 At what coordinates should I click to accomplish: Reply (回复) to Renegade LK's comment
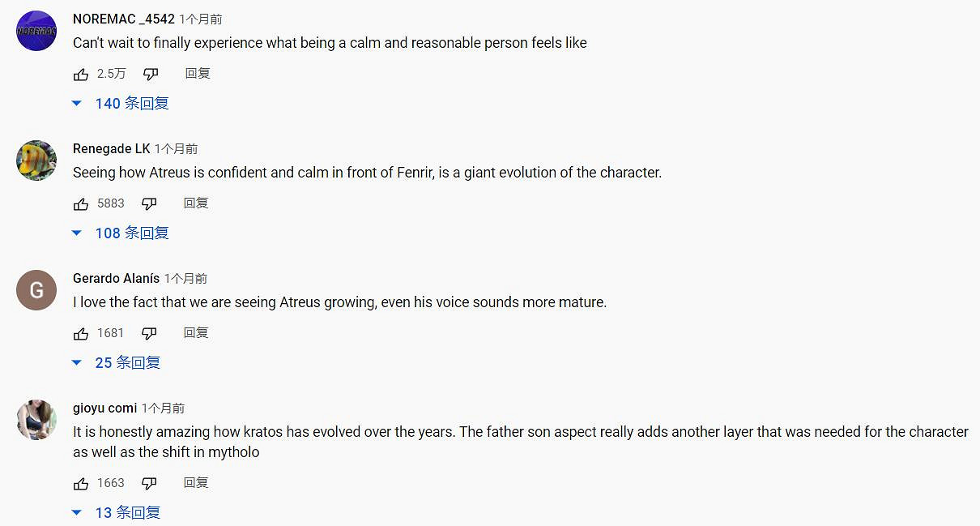tap(195, 203)
